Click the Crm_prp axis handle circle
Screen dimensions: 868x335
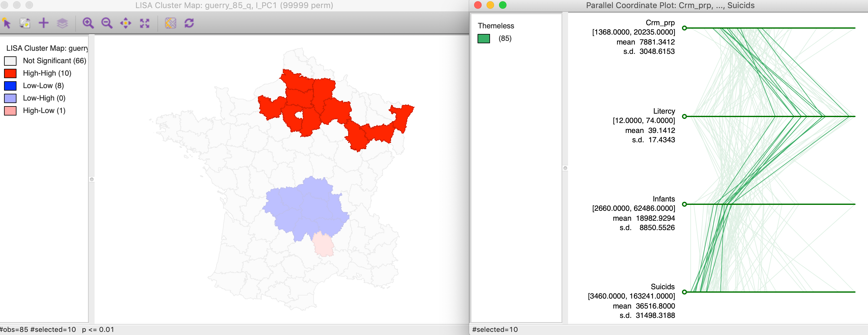click(684, 28)
